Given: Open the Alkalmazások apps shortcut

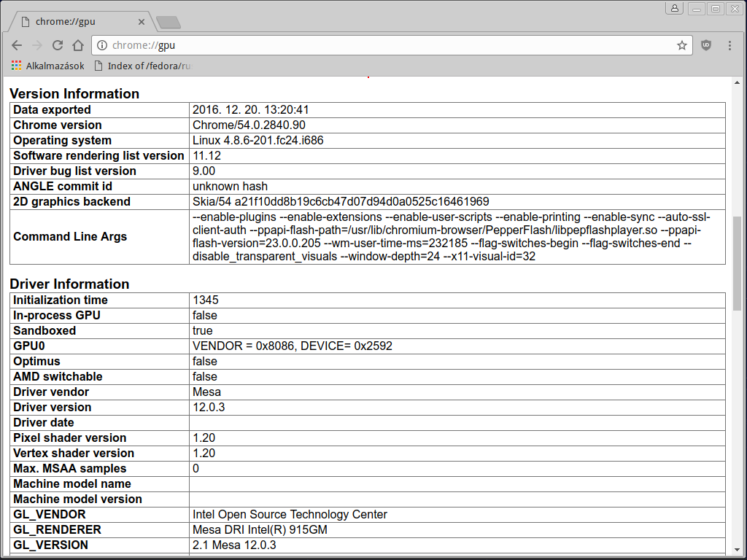Looking at the screenshot, I should pyautogui.click(x=47, y=66).
